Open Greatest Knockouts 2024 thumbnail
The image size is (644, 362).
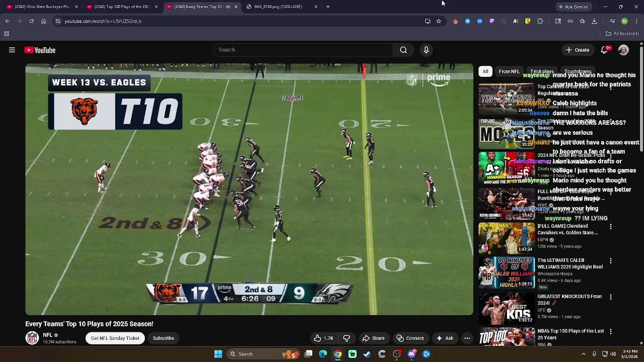pos(507,308)
